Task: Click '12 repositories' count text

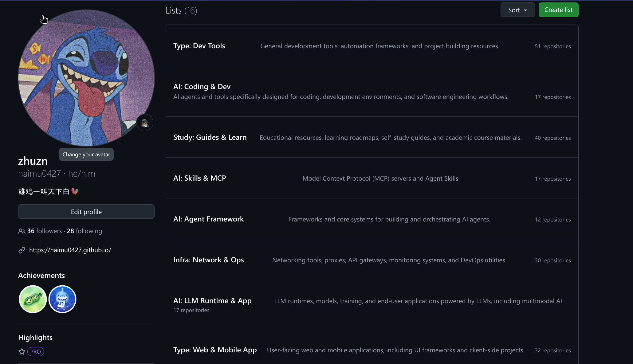Action: 553,220
